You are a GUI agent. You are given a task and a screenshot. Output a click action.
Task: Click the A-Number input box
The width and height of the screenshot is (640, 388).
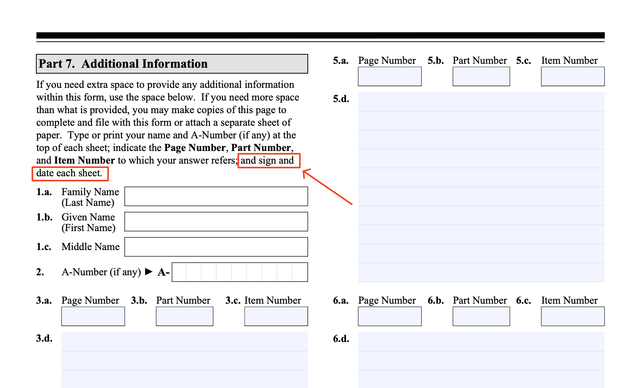click(x=240, y=272)
